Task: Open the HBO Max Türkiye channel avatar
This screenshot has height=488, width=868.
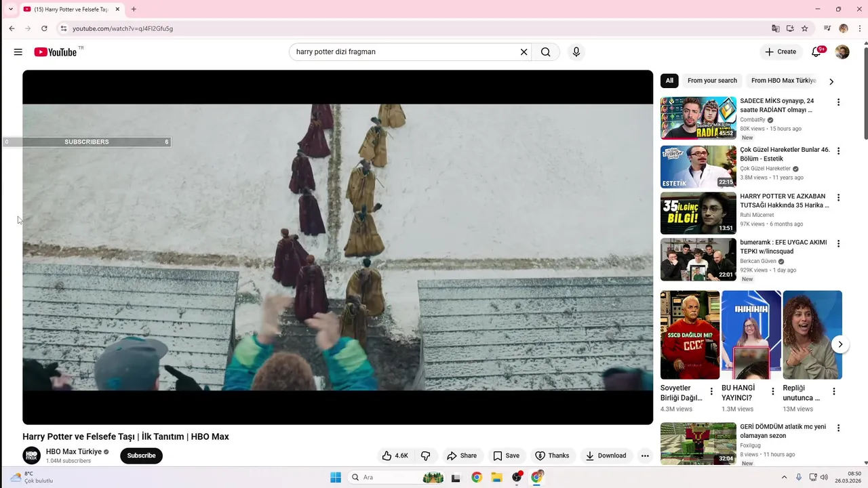Action: [x=32, y=455]
